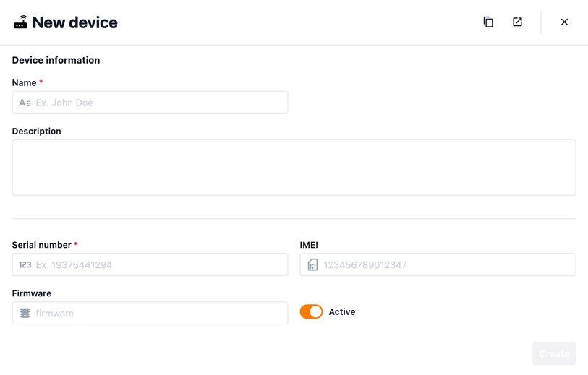Click the IMEI field with the 123456789012347 placeholder
The image size is (588, 375).
(x=445, y=265)
